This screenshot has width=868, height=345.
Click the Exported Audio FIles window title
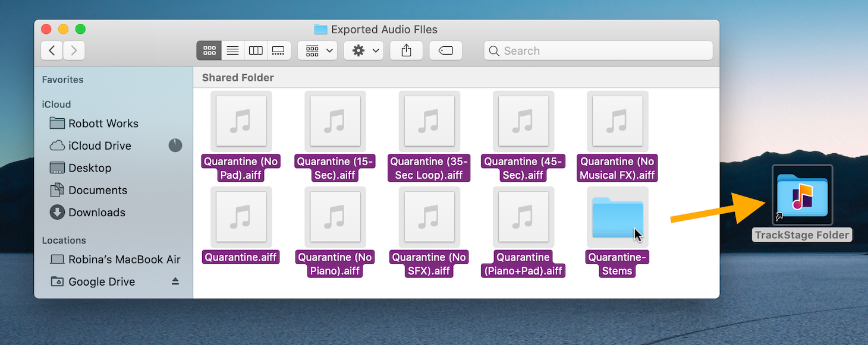click(x=384, y=29)
